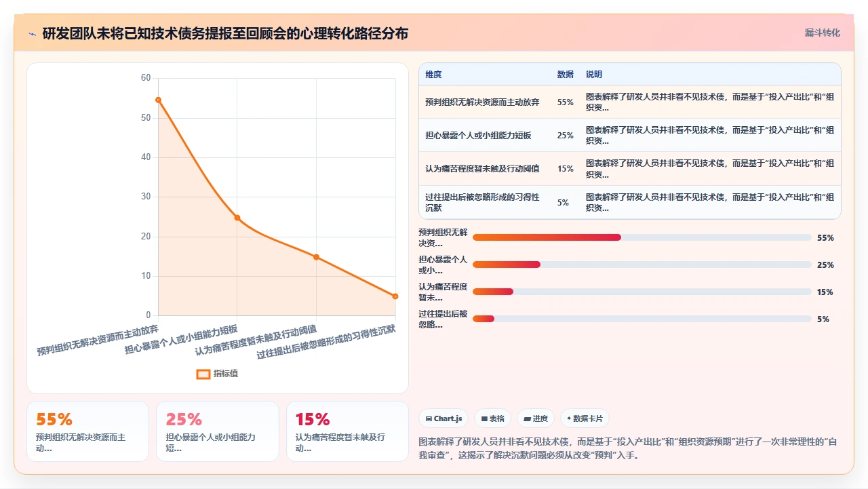This screenshot has width=868, height=489.
Task: Select the chart data point at 5
Action: 395,296
